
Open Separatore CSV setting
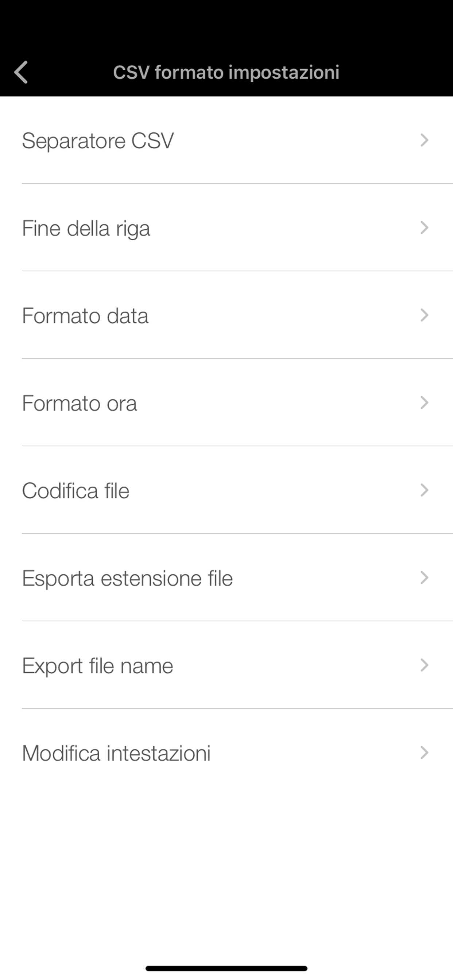pos(98,141)
